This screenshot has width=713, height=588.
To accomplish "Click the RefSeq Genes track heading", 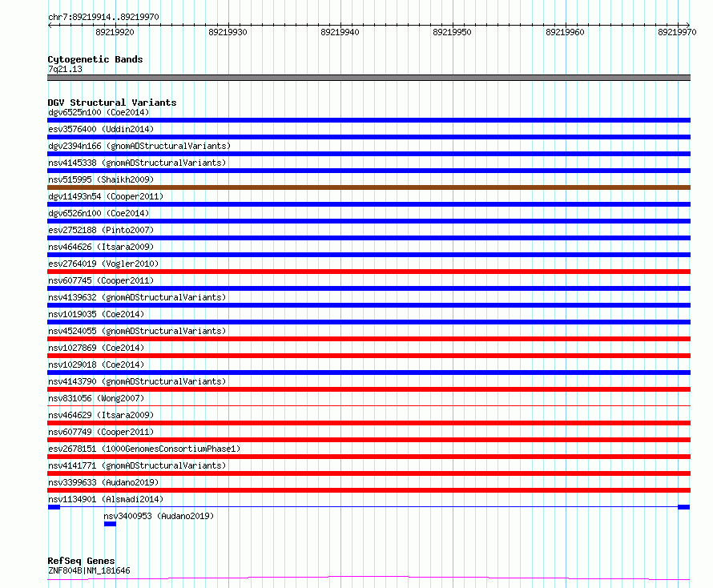I will click(81, 562).
